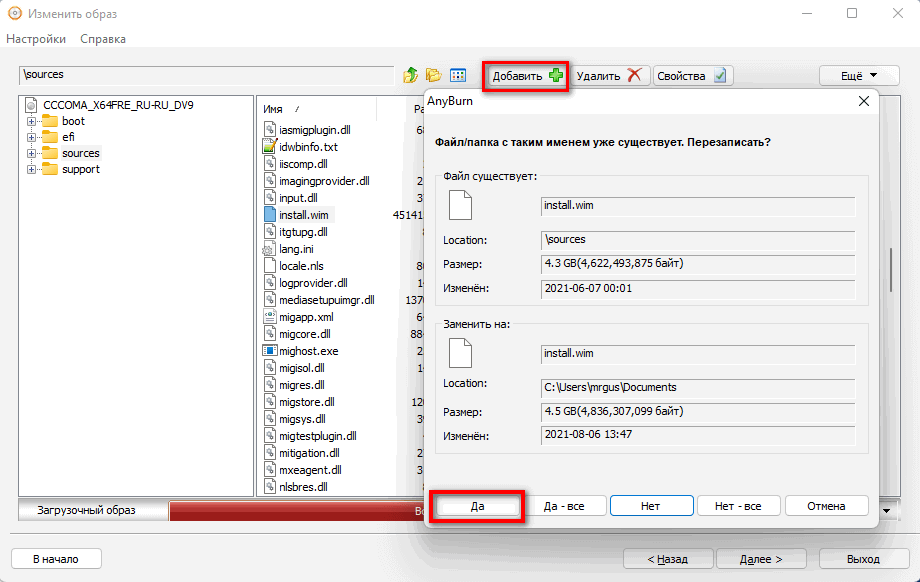Image resolution: width=920 pixels, height=582 pixels.
Task: Select file migsys.dll
Action: pos(302,419)
